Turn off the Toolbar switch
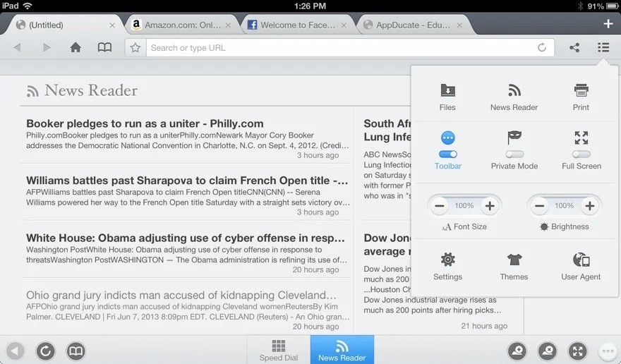This screenshot has width=621, height=364. click(448, 154)
